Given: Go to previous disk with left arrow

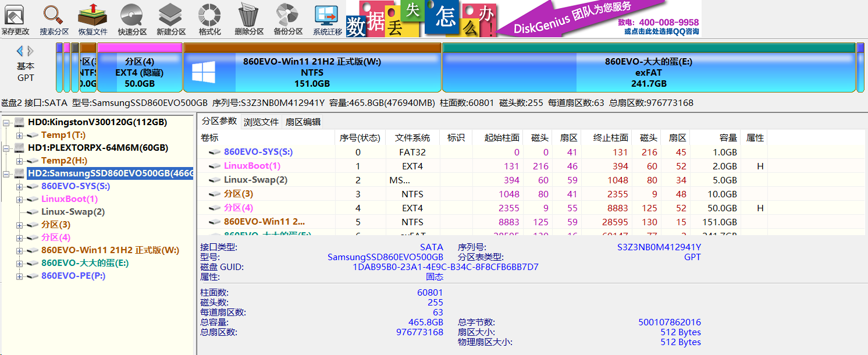Looking at the screenshot, I should click(x=20, y=51).
